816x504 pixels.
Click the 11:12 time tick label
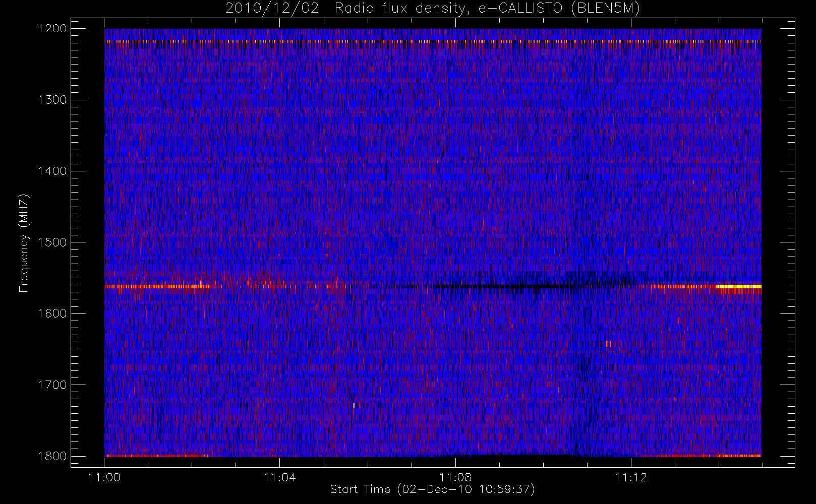[631, 477]
